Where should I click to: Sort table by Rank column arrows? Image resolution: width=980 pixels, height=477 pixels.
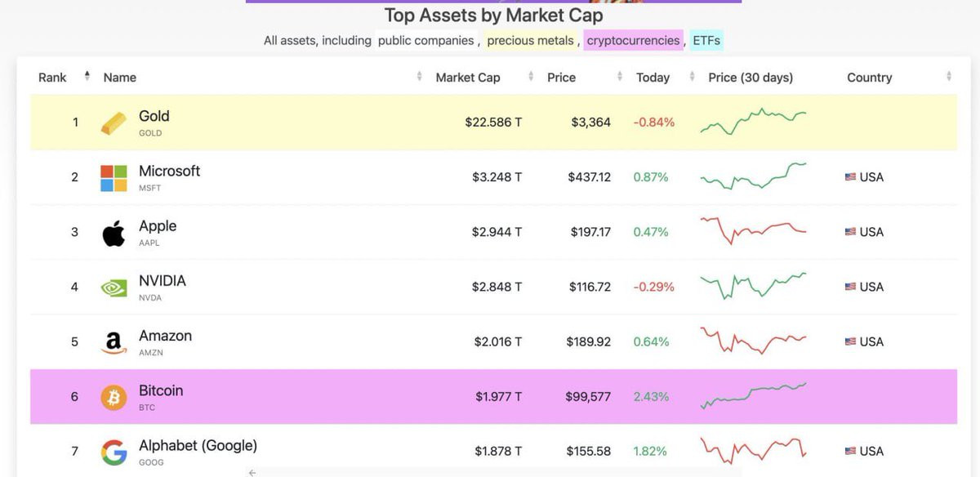coord(87,77)
